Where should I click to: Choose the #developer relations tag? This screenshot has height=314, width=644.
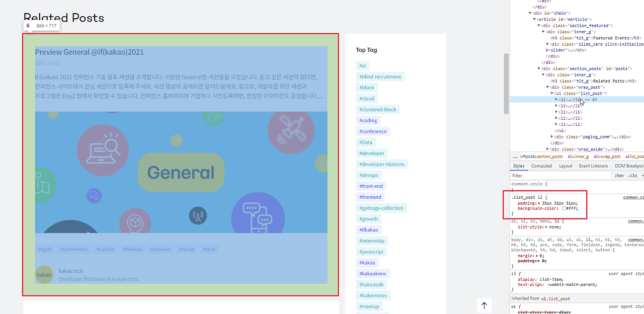382,165
